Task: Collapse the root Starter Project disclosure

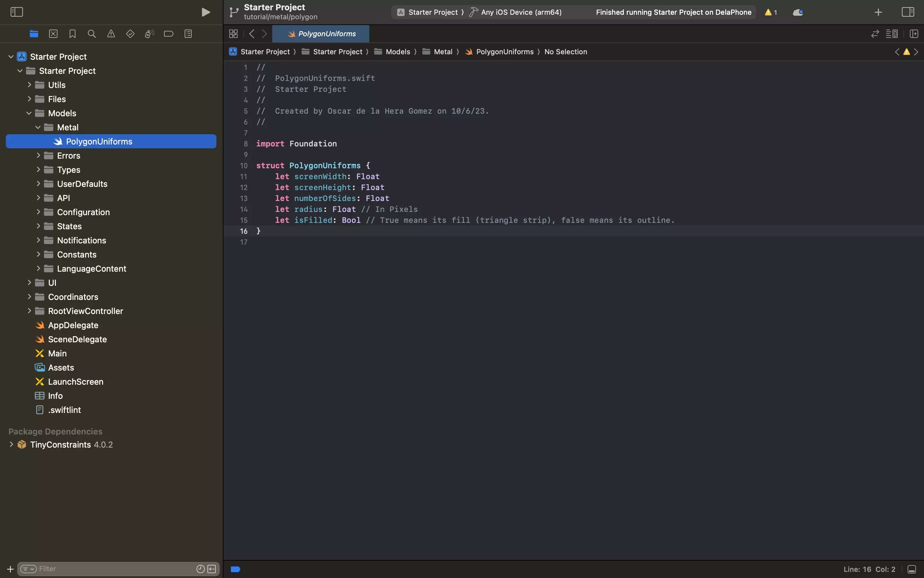Action: (11, 57)
